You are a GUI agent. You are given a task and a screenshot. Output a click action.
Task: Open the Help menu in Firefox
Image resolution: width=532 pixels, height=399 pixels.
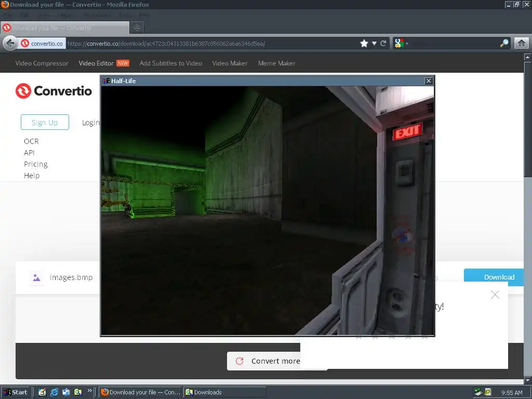pos(145,15)
